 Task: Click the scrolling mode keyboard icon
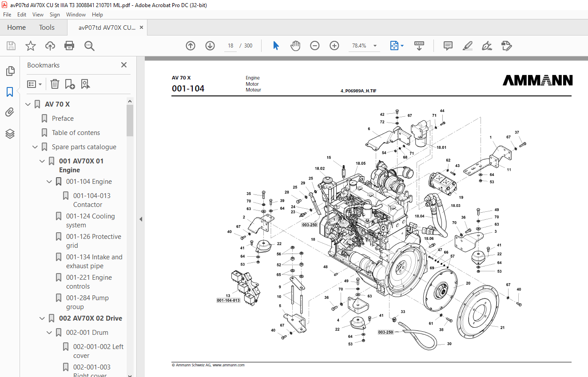point(419,46)
